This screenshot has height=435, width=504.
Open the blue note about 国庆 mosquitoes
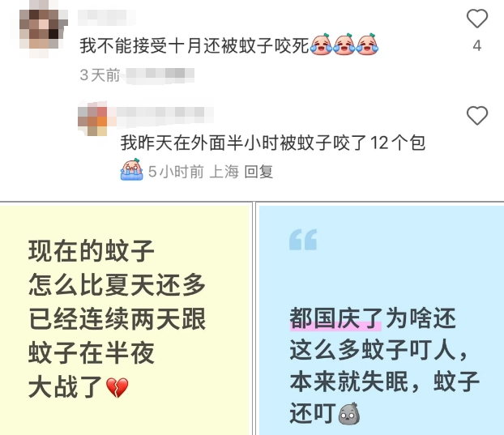(x=382, y=320)
